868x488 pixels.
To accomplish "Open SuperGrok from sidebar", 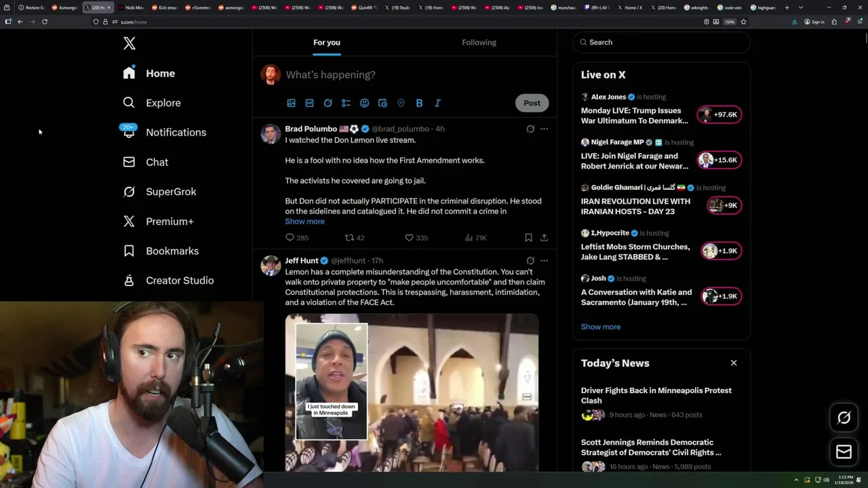I will pos(159,192).
